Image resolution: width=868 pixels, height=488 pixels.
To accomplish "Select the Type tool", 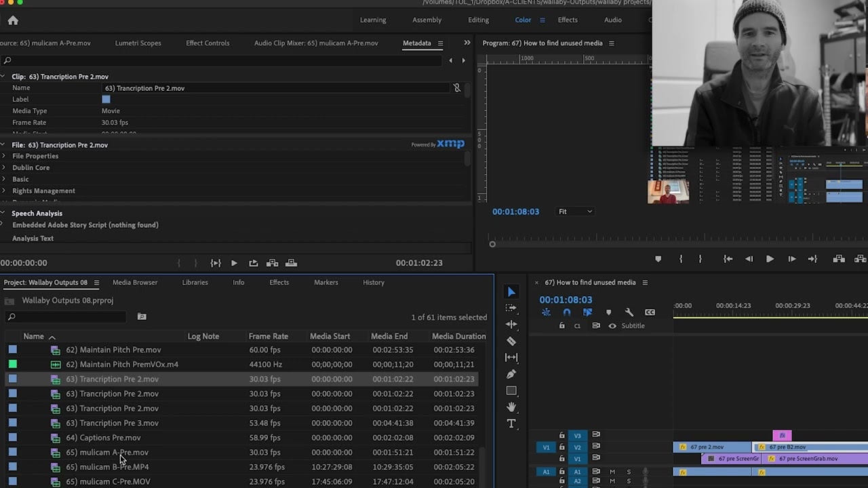I will pos(511,424).
